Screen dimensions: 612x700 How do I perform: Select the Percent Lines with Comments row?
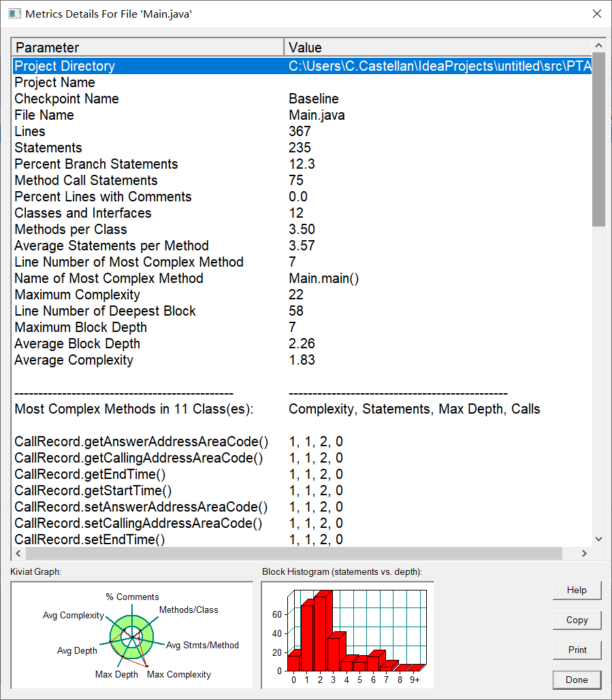[302, 197]
